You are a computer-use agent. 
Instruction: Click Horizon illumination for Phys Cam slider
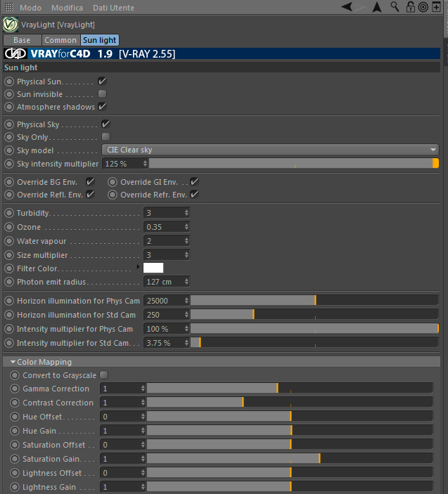(314, 301)
